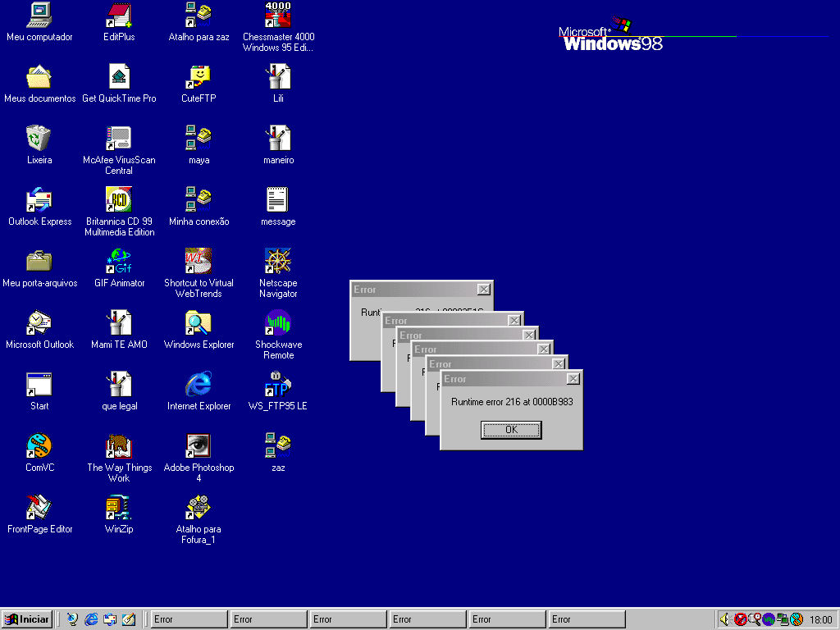Close the frontmost Error dialog showing 0000B983
The height and width of the screenshot is (630, 840).
[x=573, y=379]
